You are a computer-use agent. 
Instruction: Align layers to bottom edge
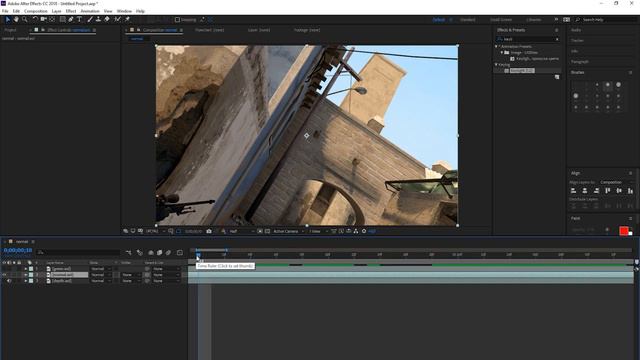pos(630,191)
